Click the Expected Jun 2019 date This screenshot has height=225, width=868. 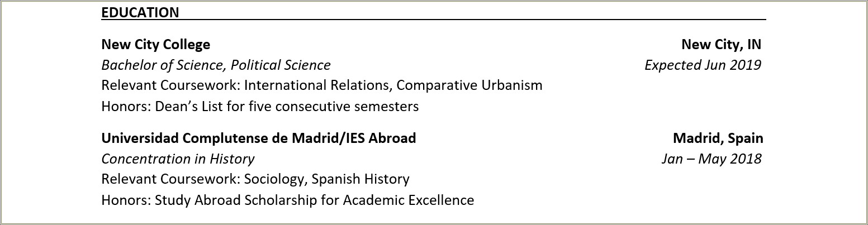click(x=703, y=65)
